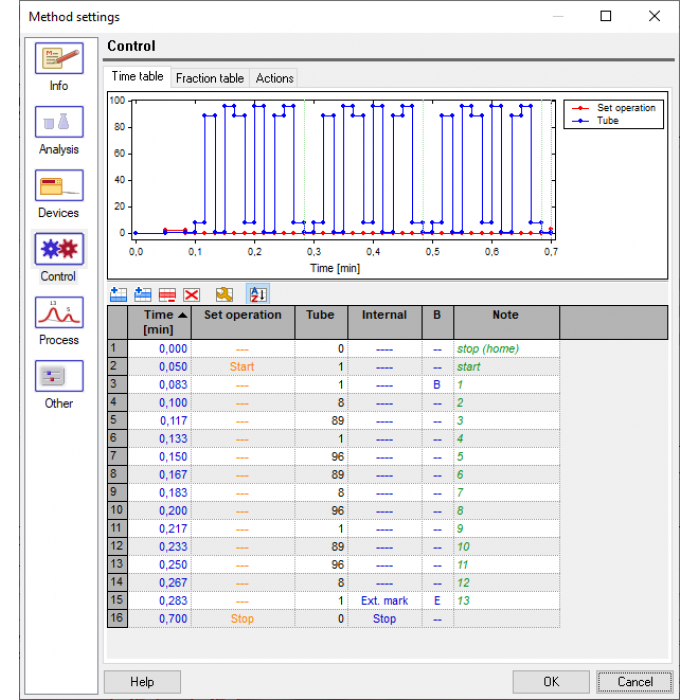Select the Ext. mark cell in row 15
Viewport: 700px width, 700px height.
coord(384,601)
